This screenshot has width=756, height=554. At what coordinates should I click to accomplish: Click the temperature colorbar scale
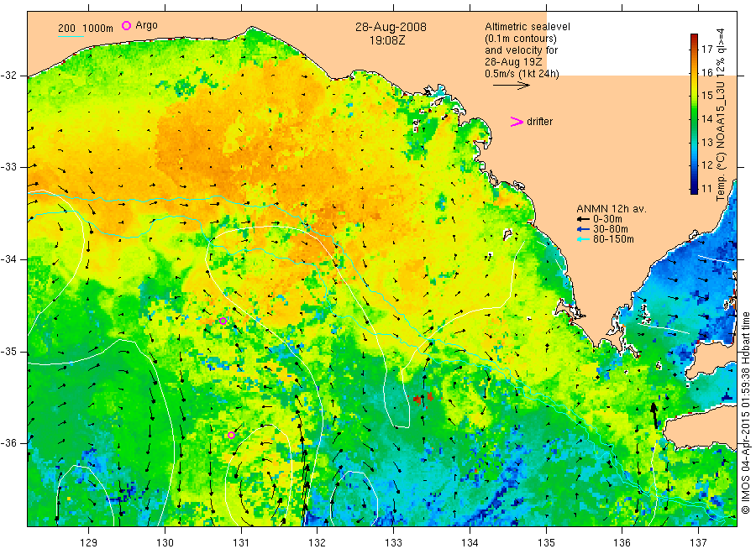click(x=694, y=113)
